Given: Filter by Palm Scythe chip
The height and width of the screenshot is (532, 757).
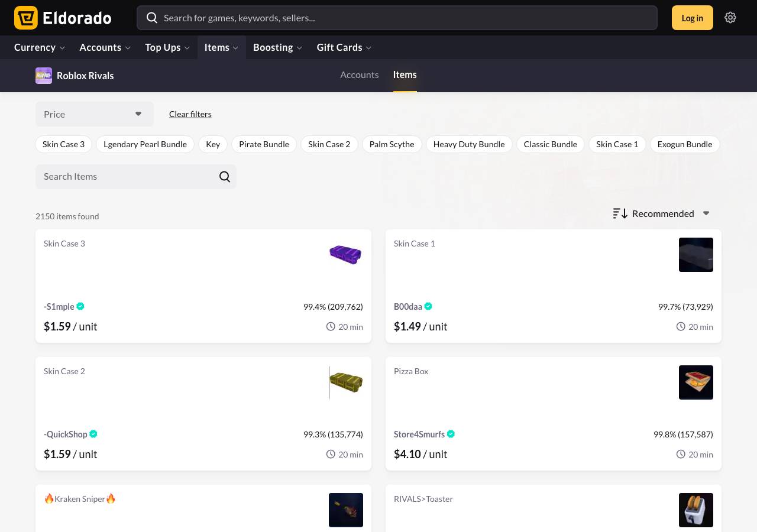Looking at the screenshot, I should coord(392,144).
